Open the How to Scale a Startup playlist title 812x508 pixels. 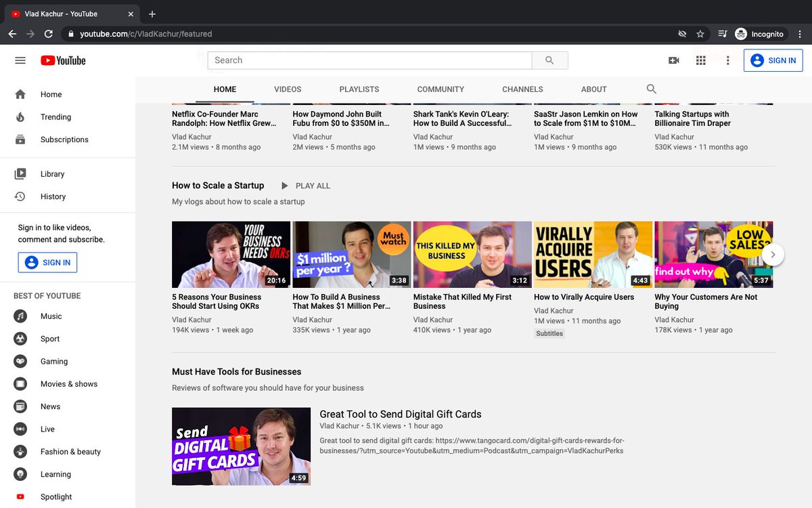tap(218, 186)
